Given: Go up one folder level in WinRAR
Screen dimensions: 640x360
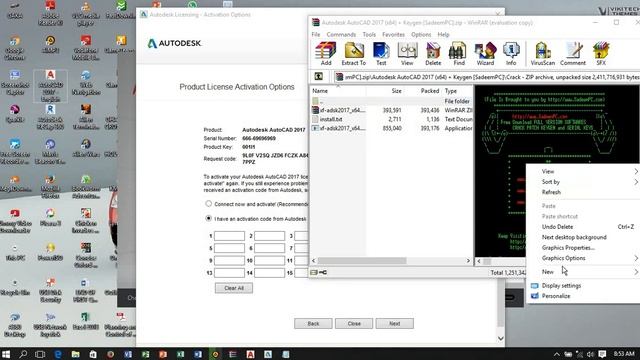Looking at the screenshot, I should click(319, 76).
